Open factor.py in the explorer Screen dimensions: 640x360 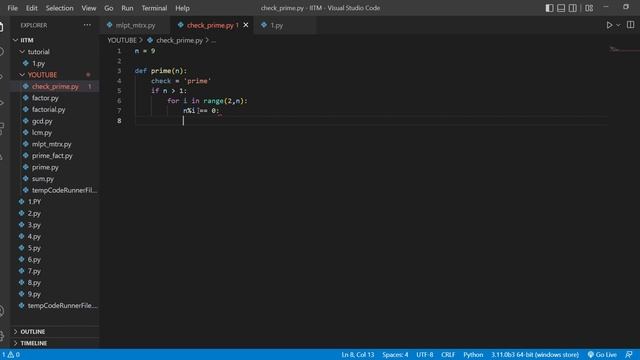click(x=45, y=98)
